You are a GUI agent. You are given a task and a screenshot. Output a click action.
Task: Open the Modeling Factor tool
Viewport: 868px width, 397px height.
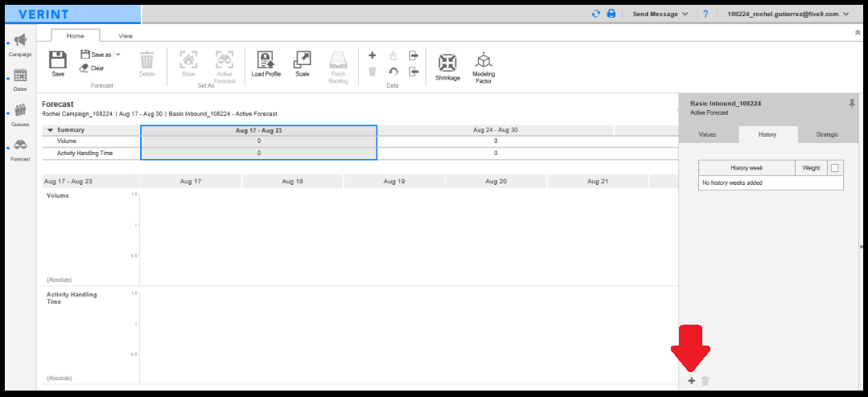[x=483, y=68]
